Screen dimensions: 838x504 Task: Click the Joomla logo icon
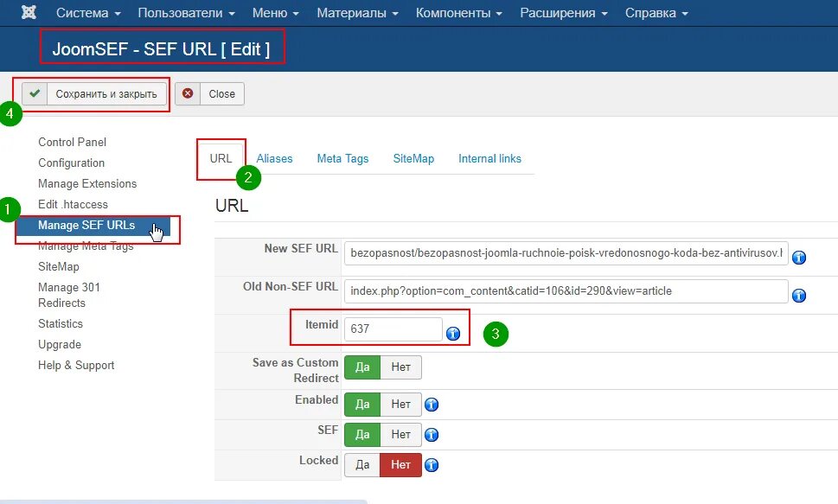pos(29,12)
